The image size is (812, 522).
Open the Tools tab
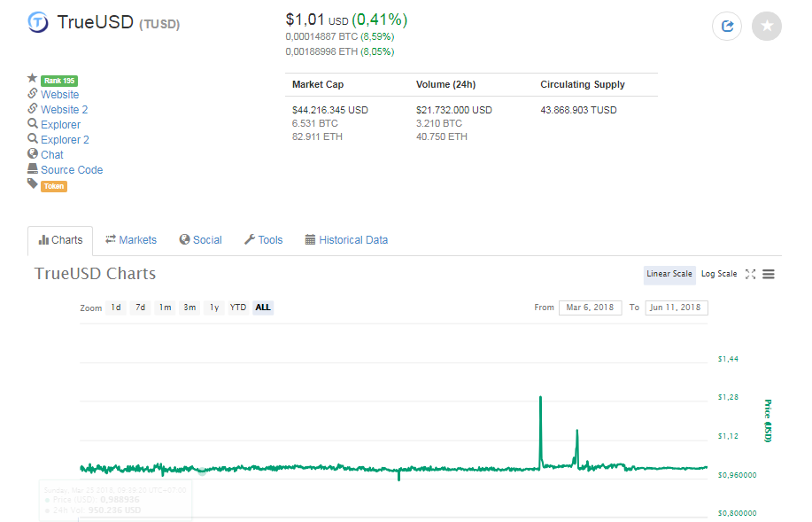[x=263, y=240]
